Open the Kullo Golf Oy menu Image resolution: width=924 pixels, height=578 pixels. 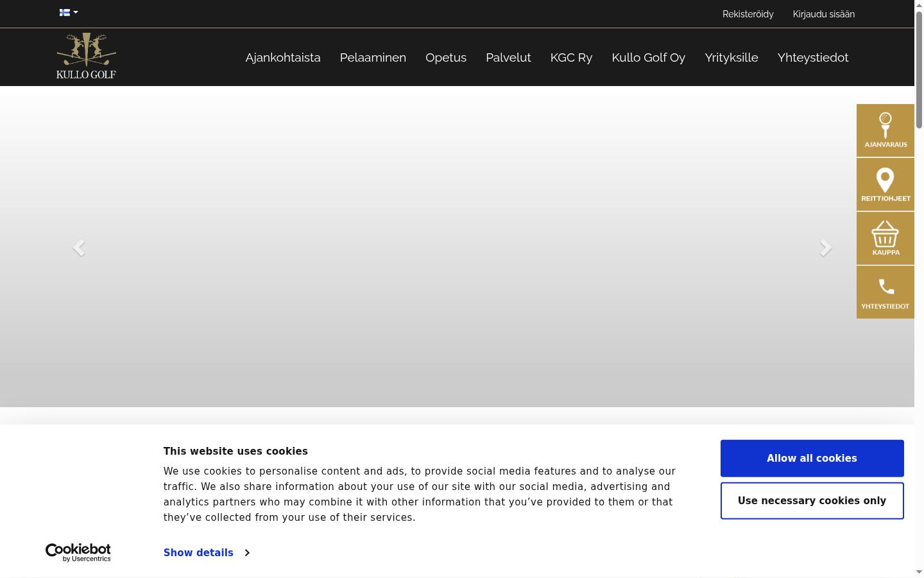click(648, 57)
